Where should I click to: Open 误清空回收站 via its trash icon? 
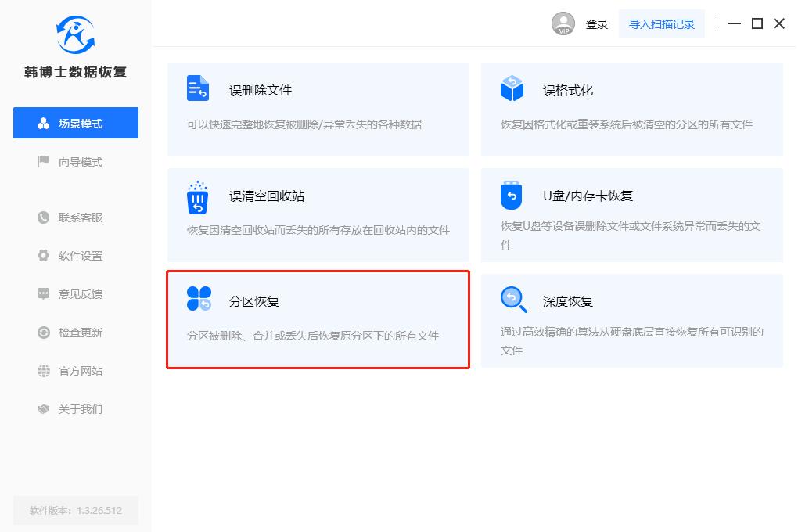(x=198, y=199)
